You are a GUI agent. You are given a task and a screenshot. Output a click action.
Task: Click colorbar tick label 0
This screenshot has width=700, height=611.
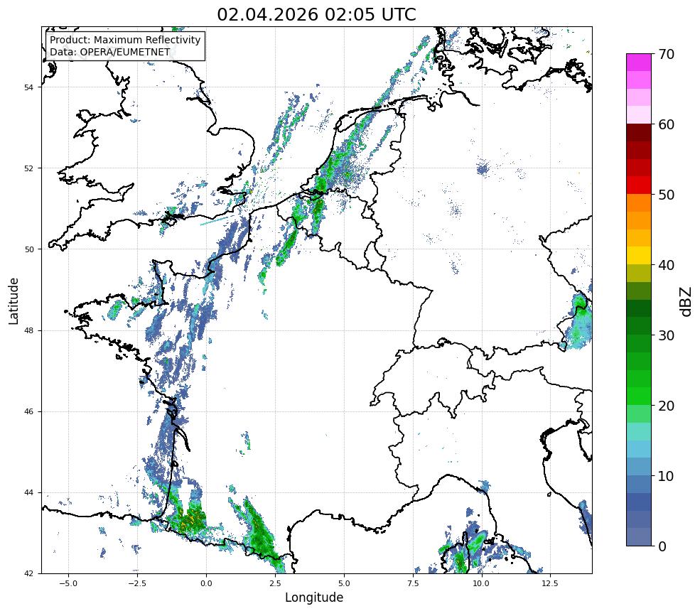[x=662, y=546]
